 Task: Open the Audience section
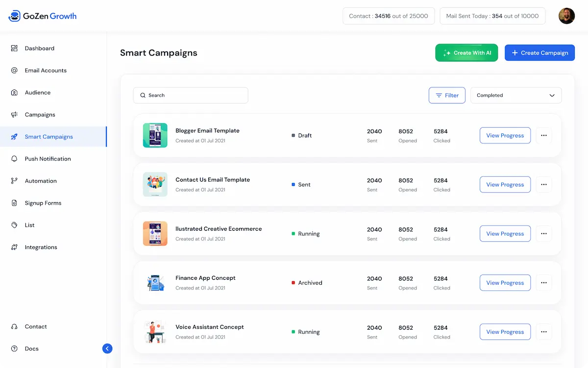tap(37, 92)
